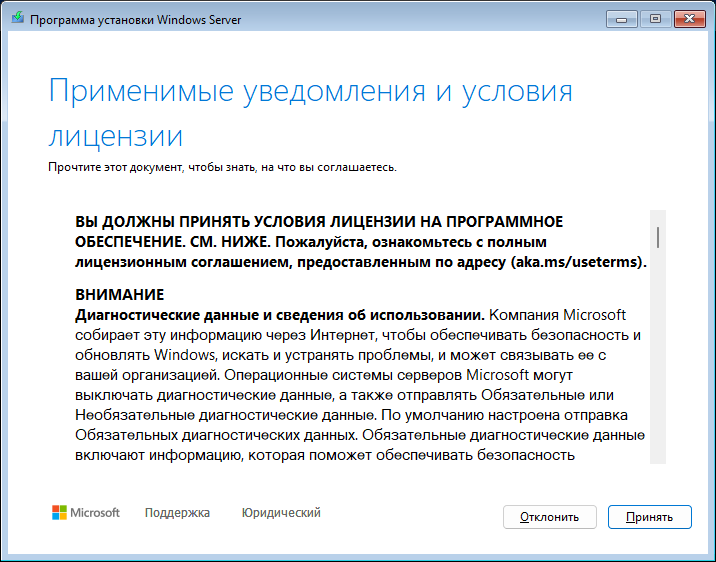Click the 'ВНИМАНИЕ' heading in the license
This screenshot has height=562, width=716.
(x=120, y=295)
